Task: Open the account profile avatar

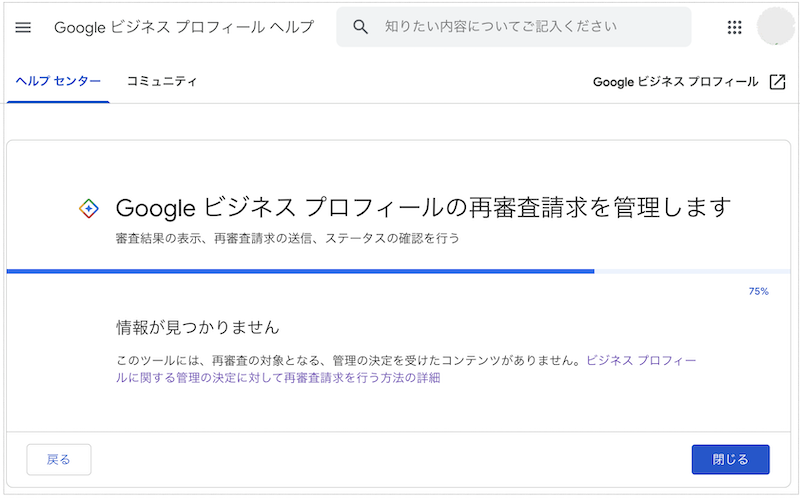Action: pyautogui.click(x=776, y=27)
